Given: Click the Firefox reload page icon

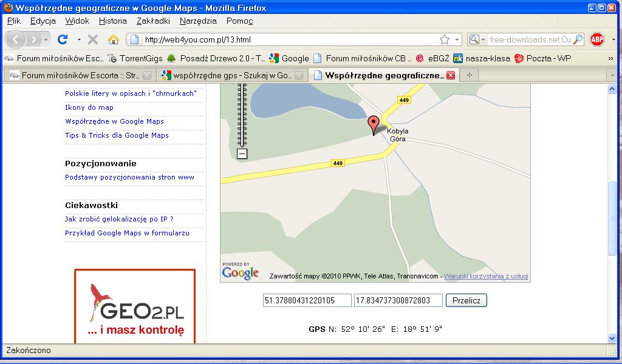Looking at the screenshot, I should point(62,39).
